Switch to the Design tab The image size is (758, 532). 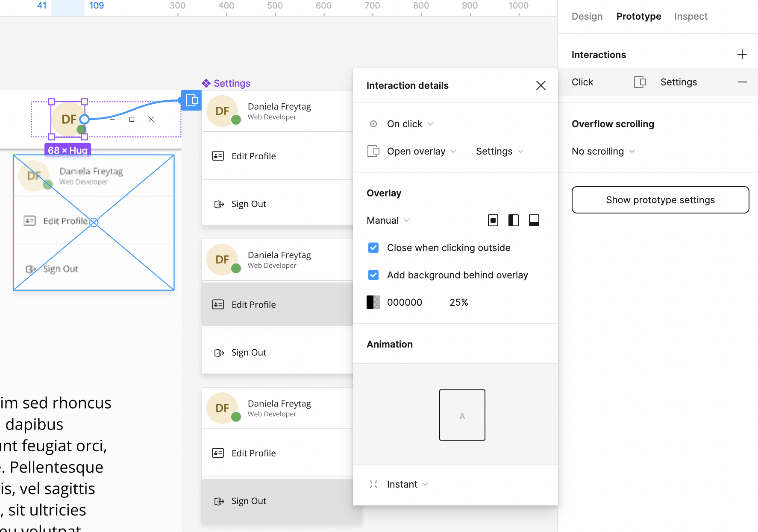[587, 16]
